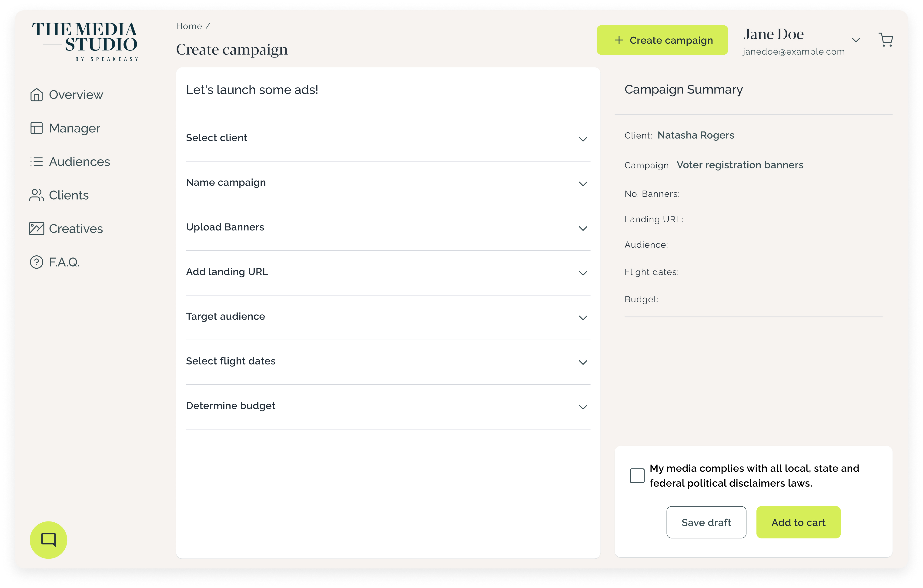Click the Overview home icon
The height and width of the screenshot is (588, 923).
pyautogui.click(x=37, y=95)
